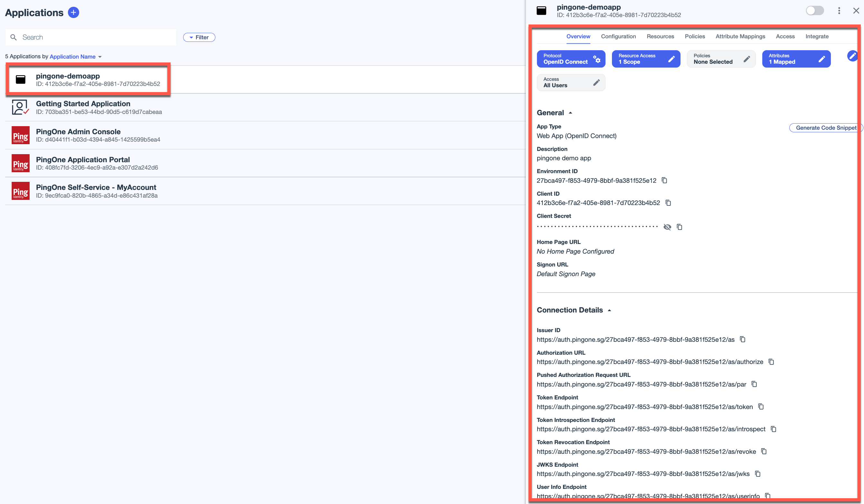864x504 pixels.
Task: Collapse the General section
Action: click(570, 113)
